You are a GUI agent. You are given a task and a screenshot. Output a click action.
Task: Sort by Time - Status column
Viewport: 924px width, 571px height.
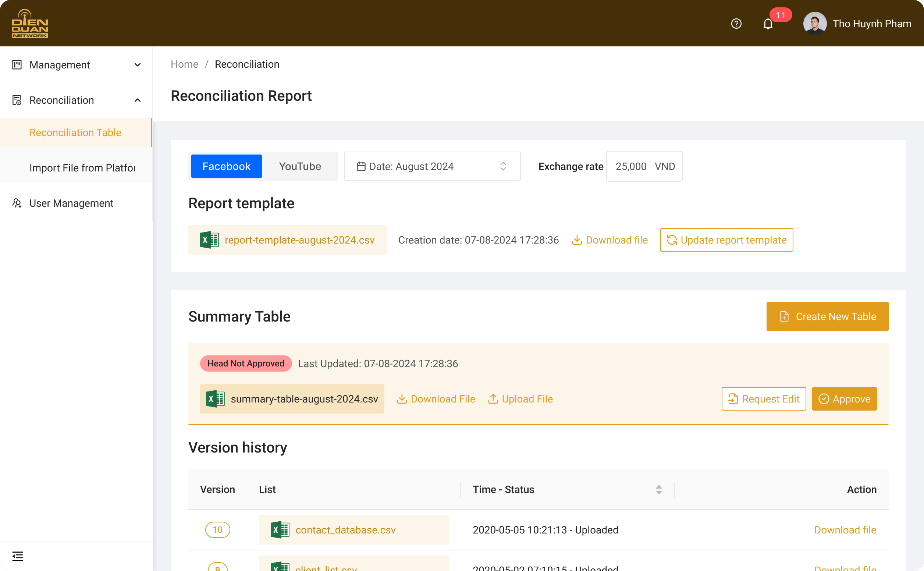659,489
